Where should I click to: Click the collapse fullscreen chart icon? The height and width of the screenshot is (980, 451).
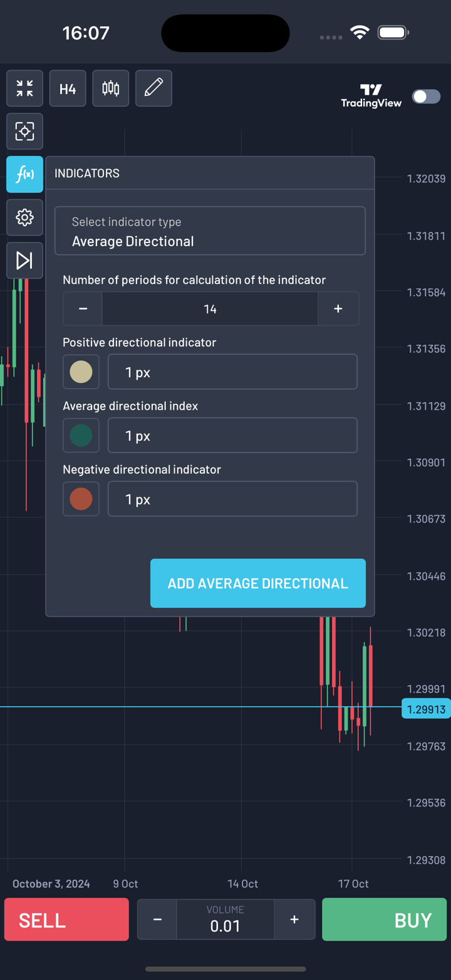click(x=24, y=88)
